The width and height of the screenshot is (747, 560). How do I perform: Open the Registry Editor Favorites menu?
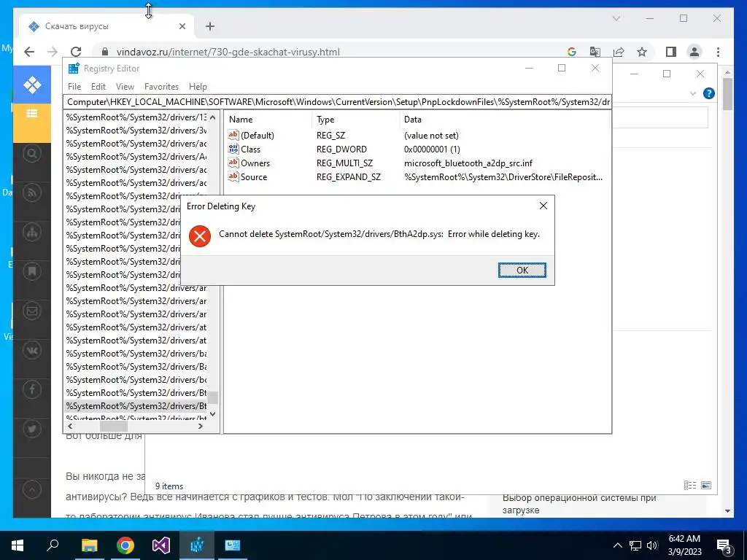click(x=161, y=87)
